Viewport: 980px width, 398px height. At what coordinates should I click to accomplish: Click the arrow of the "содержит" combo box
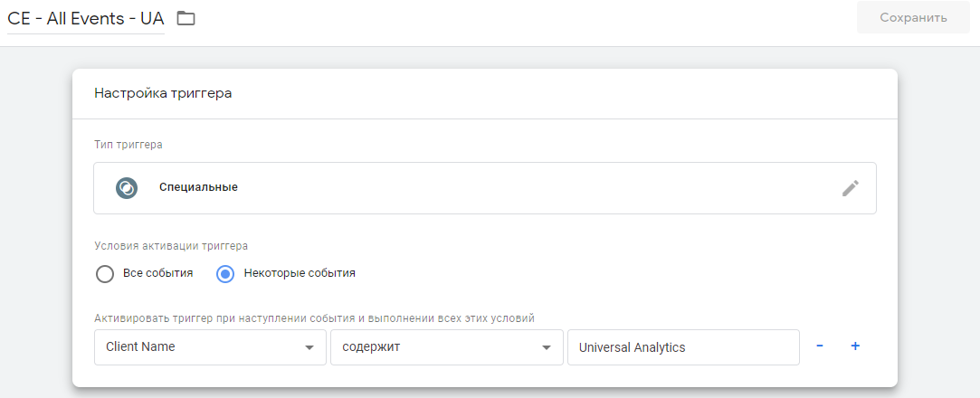[x=547, y=347]
